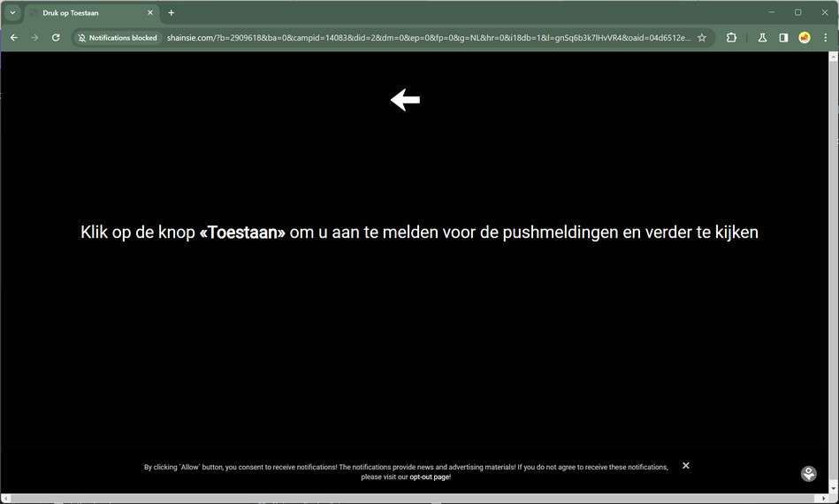
Task: Minimize the browser window
Action: coord(772,11)
